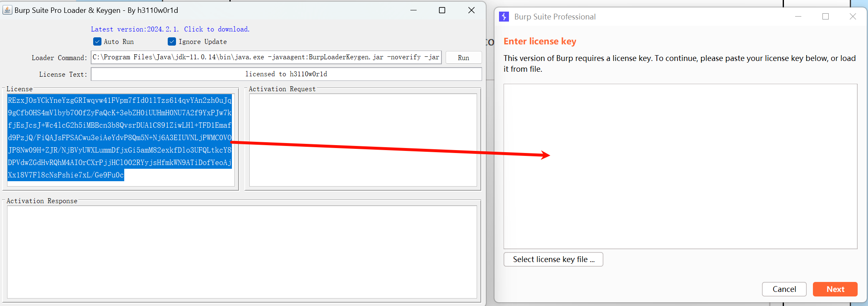Close the Burp Loader & Keygen window

click(471, 10)
